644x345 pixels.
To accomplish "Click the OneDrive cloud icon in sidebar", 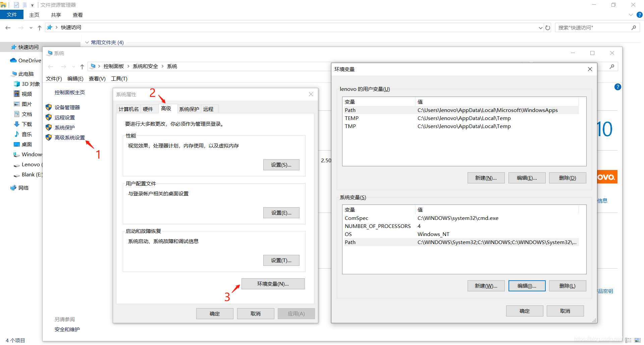I will click(x=13, y=60).
